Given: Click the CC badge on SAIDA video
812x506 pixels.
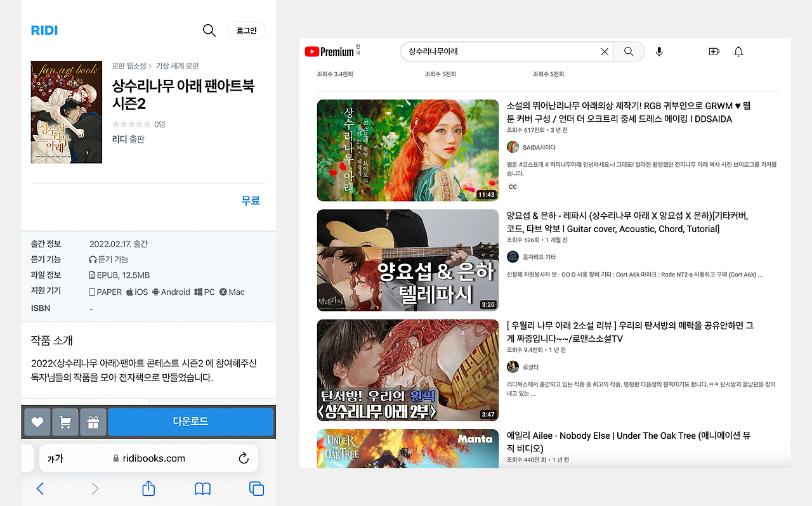Looking at the screenshot, I should 513,187.
